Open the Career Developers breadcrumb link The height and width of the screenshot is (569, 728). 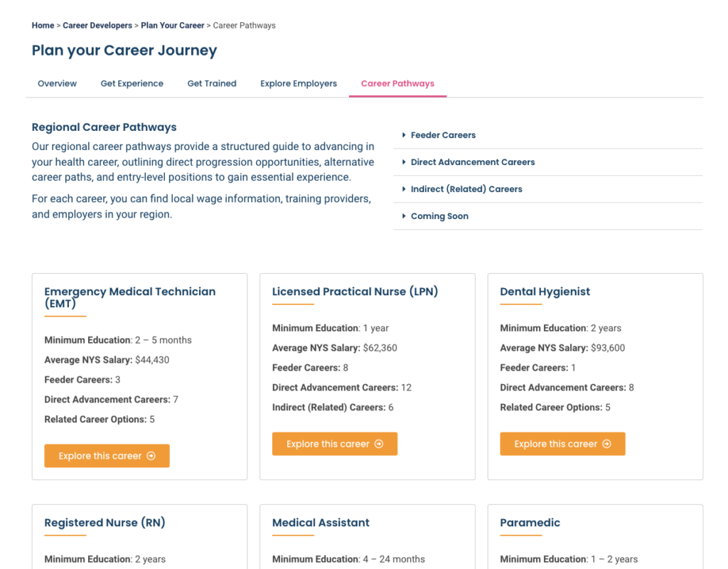tap(97, 26)
